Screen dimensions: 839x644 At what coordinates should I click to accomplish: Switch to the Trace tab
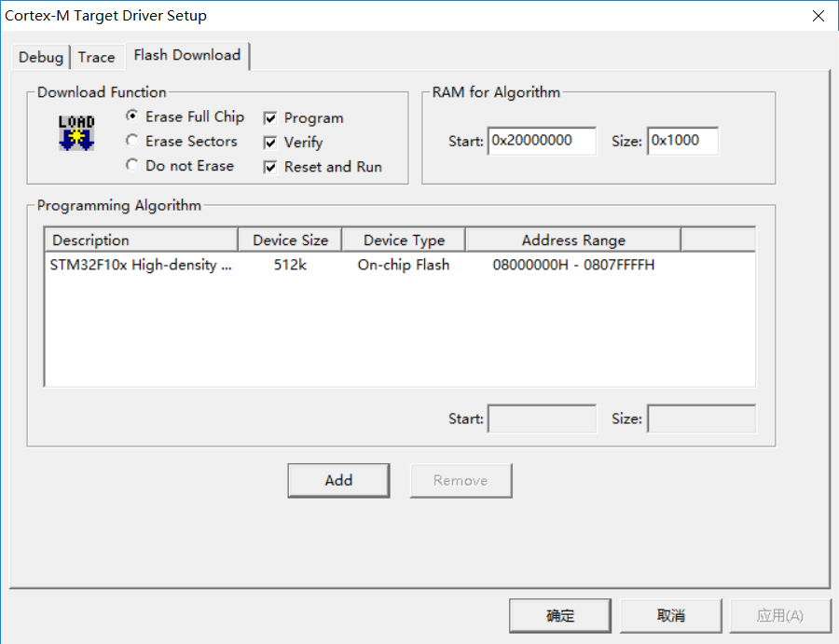click(97, 57)
